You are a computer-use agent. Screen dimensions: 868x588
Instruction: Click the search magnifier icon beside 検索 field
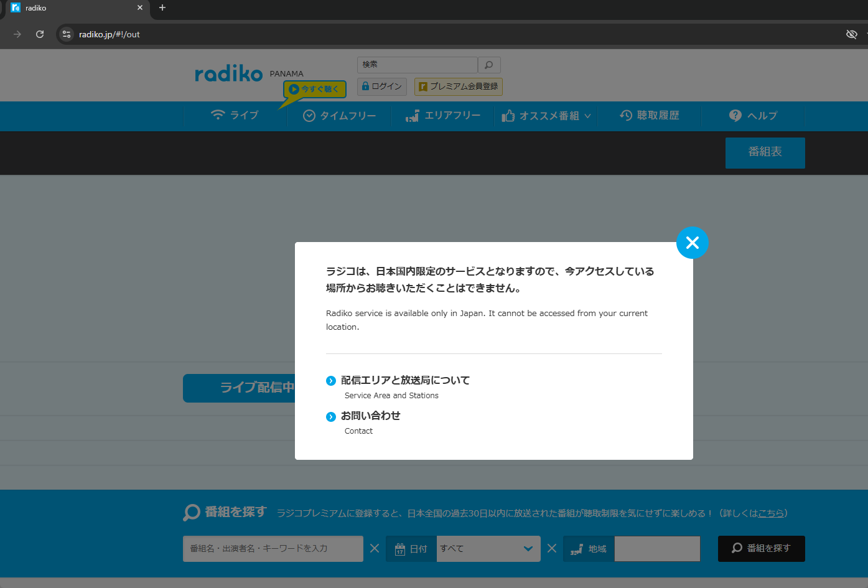pos(489,65)
